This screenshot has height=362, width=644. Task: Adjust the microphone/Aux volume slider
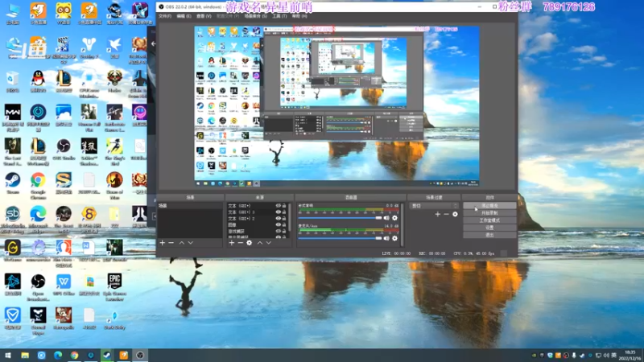click(x=340, y=238)
